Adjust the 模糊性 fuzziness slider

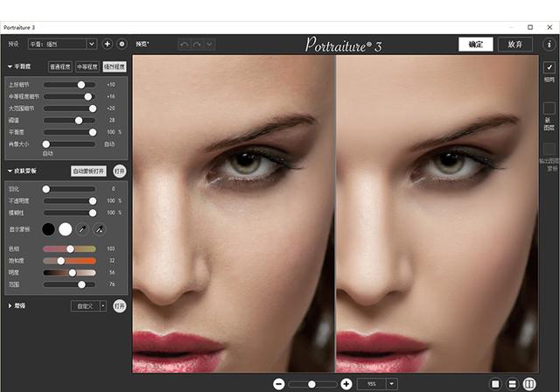[x=70, y=213]
